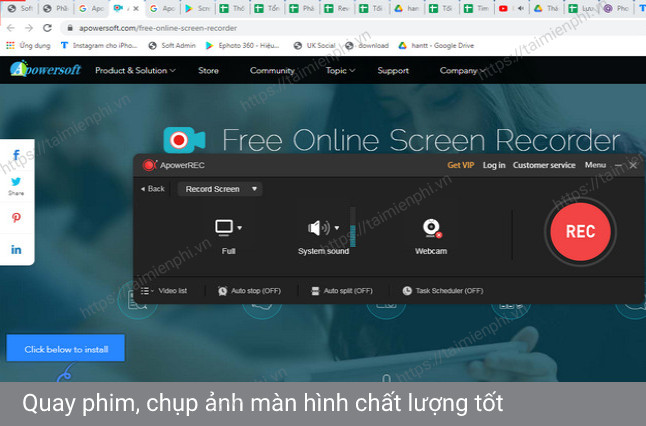Expand the arrow next to Full monitor icon

tap(240, 227)
